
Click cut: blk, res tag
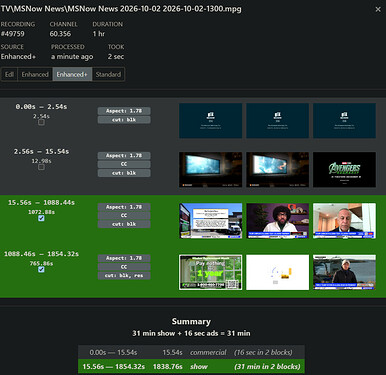(x=124, y=276)
